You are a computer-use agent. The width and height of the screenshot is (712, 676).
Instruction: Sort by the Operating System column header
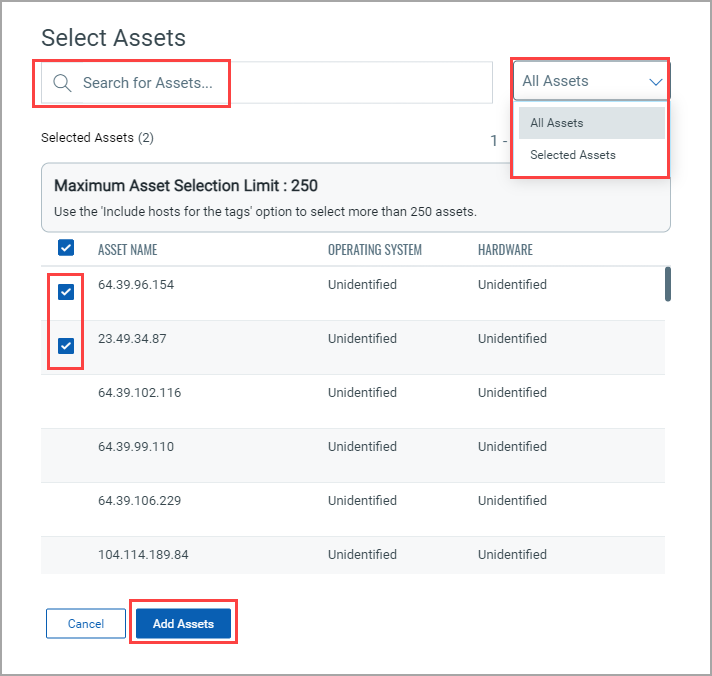tap(374, 250)
